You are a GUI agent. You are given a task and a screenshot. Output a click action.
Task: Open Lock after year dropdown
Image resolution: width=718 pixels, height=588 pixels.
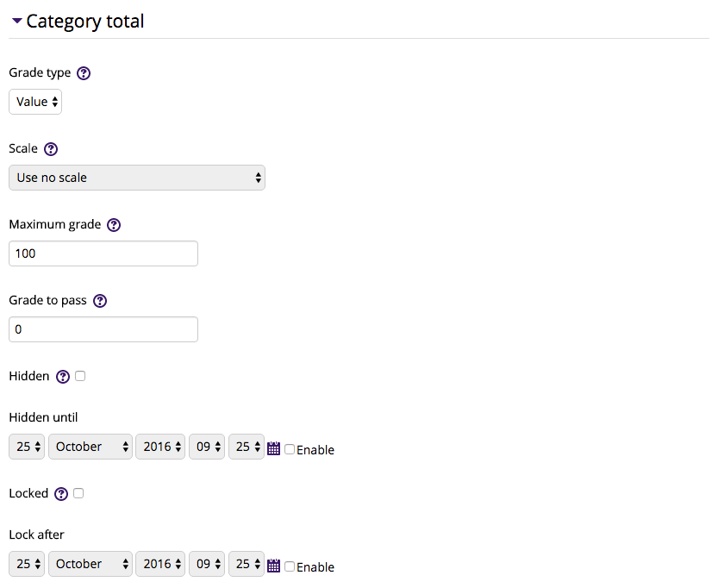coord(160,564)
